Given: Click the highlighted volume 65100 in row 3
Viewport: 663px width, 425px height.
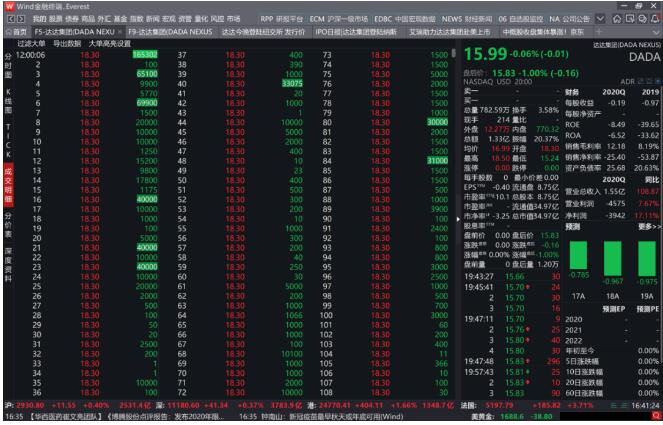Looking at the screenshot, I should [x=147, y=74].
